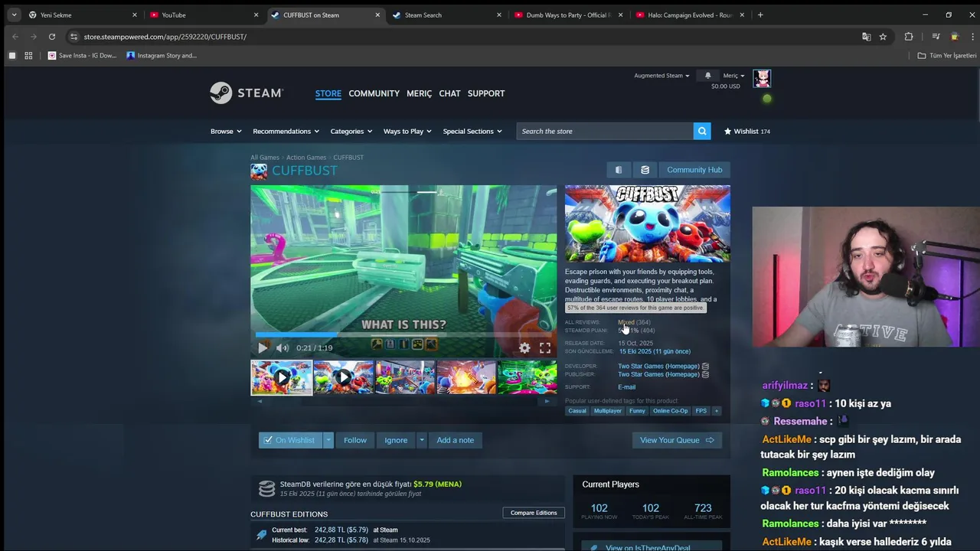This screenshot has width=980, height=551.
Task: Enter fullscreen for the trailer
Action: tap(545, 347)
